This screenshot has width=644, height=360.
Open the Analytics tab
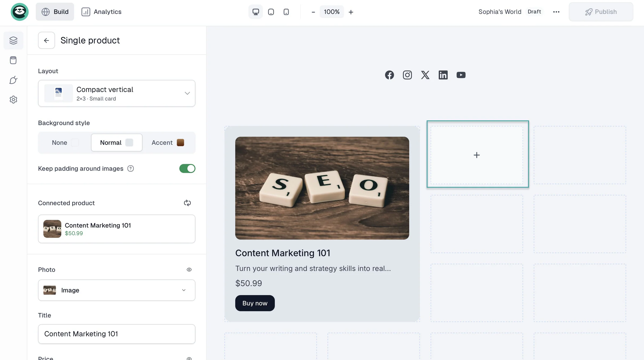(x=101, y=12)
